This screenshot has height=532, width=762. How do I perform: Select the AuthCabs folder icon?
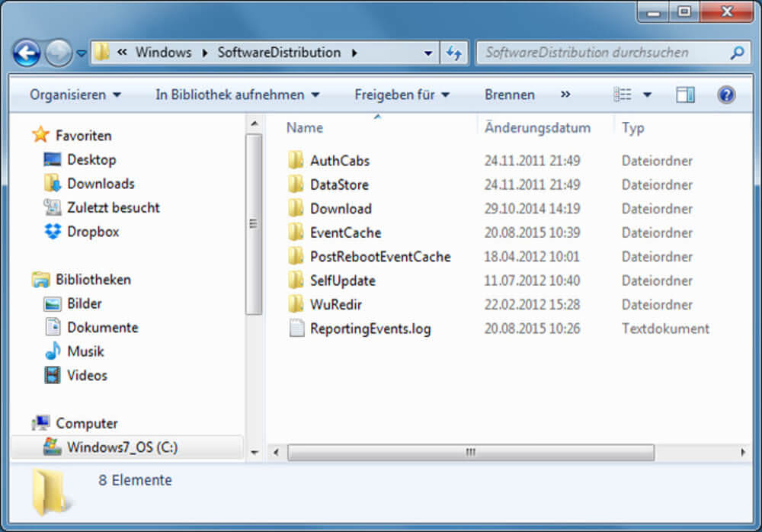(x=296, y=160)
